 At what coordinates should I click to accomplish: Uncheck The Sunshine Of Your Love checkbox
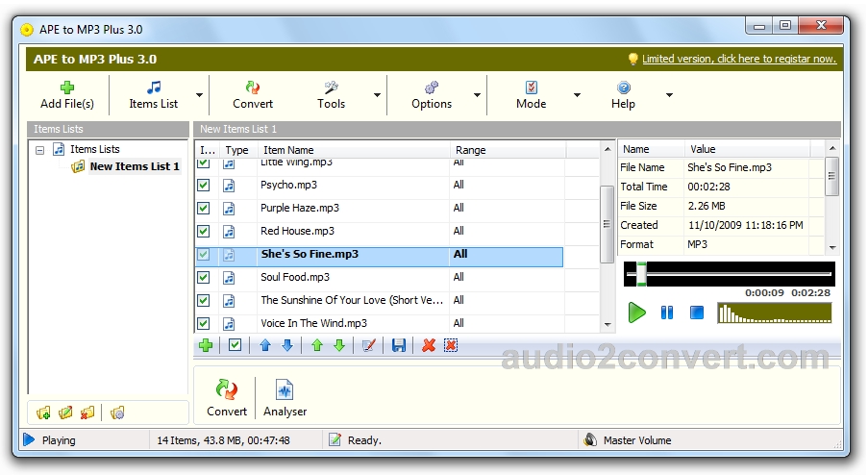[x=204, y=301]
